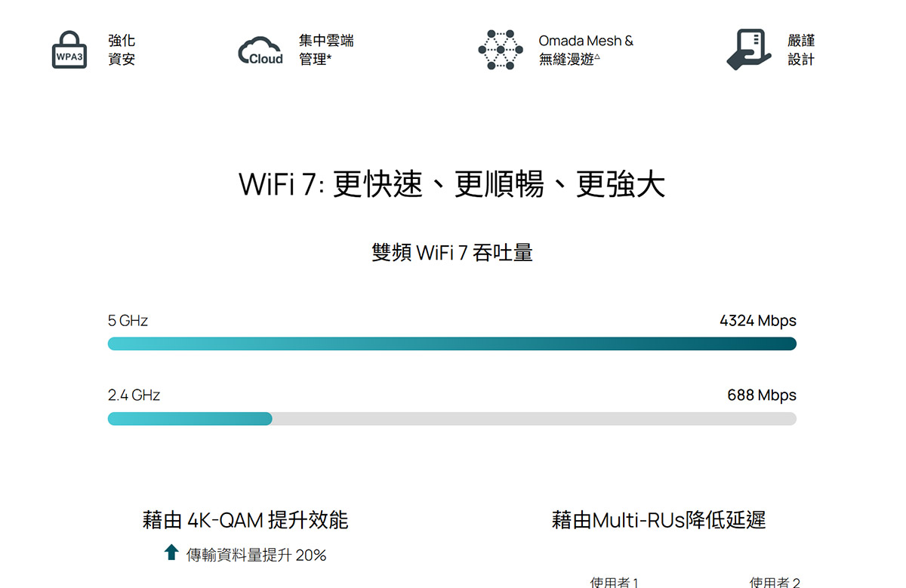906x588 pixels.
Task: Click the Cloud management icon
Action: (260, 51)
